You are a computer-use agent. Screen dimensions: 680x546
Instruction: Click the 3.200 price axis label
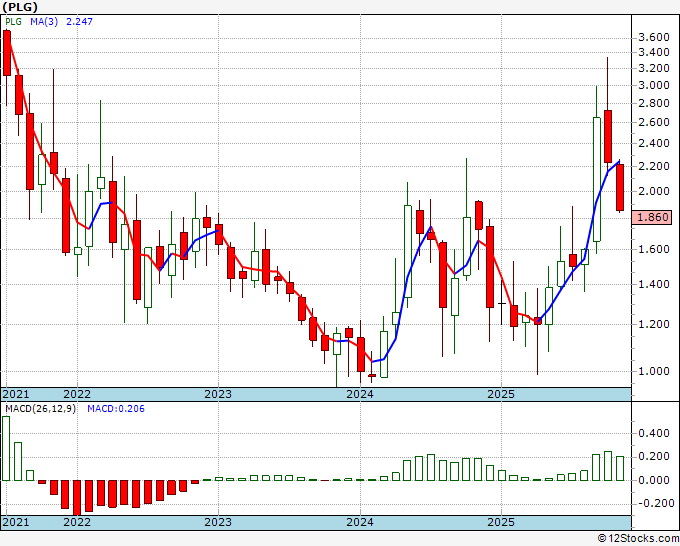[x=654, y=68]
